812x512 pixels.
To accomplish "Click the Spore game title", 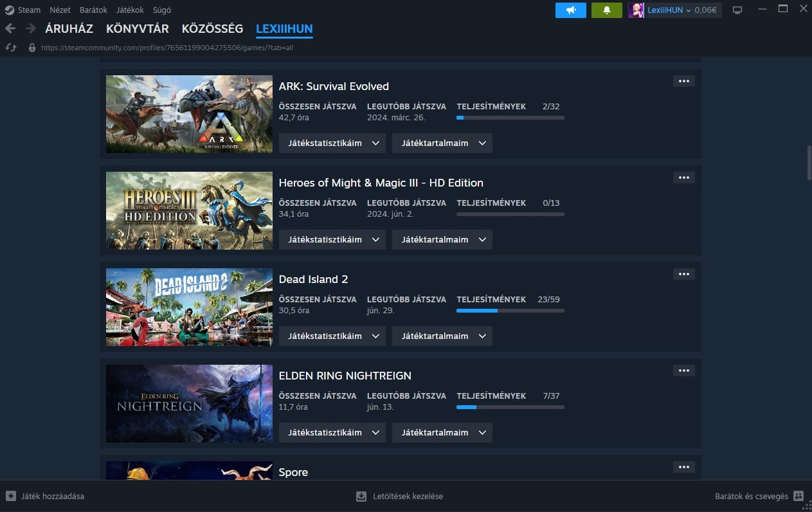I will [x=293, y=472].
